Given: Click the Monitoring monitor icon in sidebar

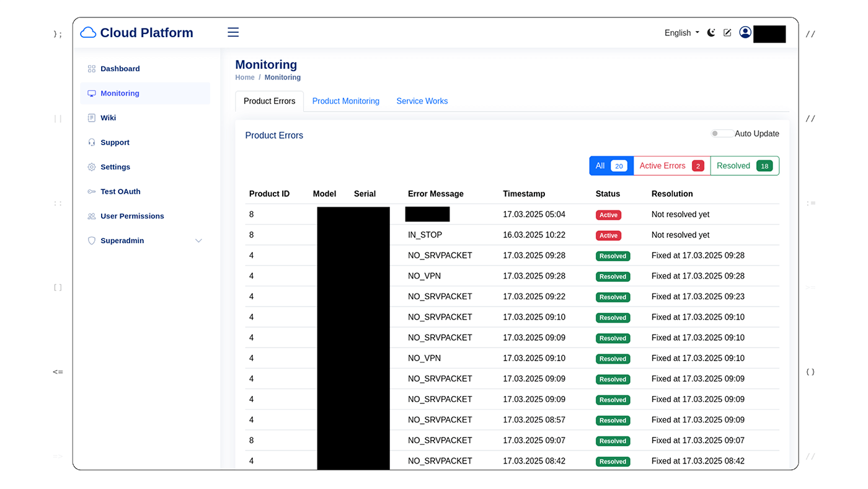Looking at the screenshot, I should click(x=92, y=94).
